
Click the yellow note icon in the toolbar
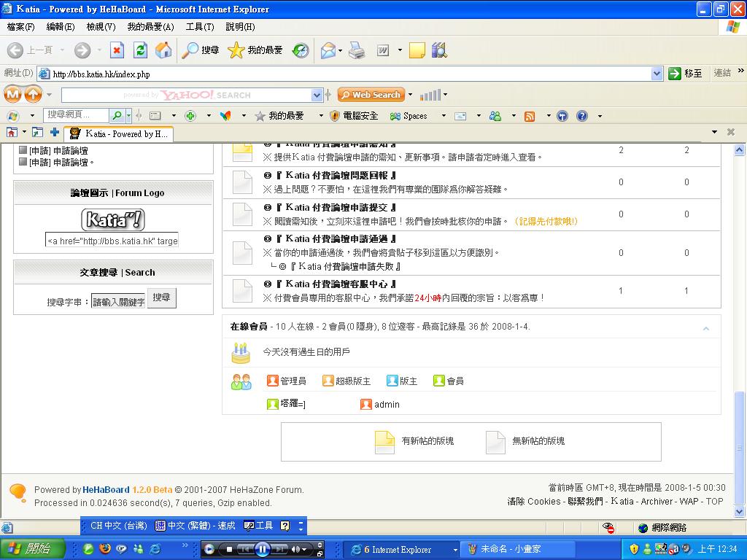417,50
